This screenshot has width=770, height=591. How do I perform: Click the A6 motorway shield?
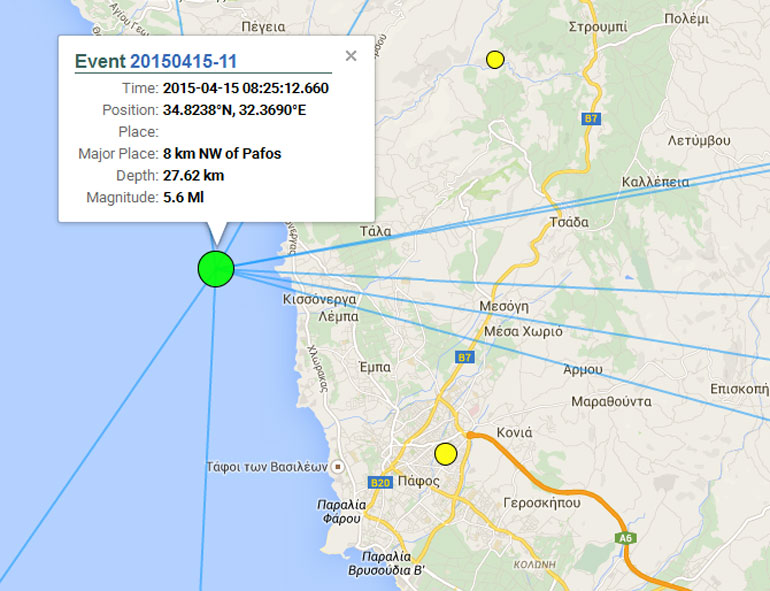pyautogui.click(x=626, y=539)
